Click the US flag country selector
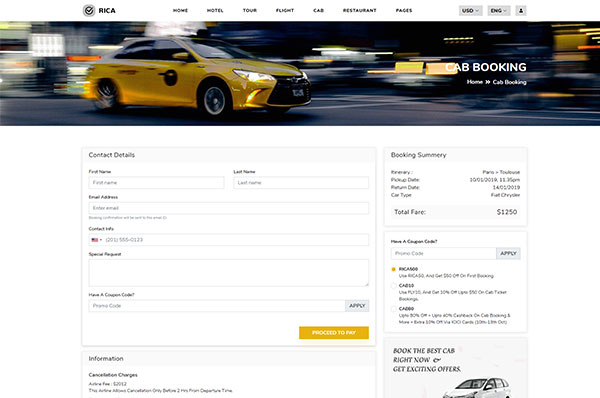Screen dimensions: 600x398 [x=95, y=240]
